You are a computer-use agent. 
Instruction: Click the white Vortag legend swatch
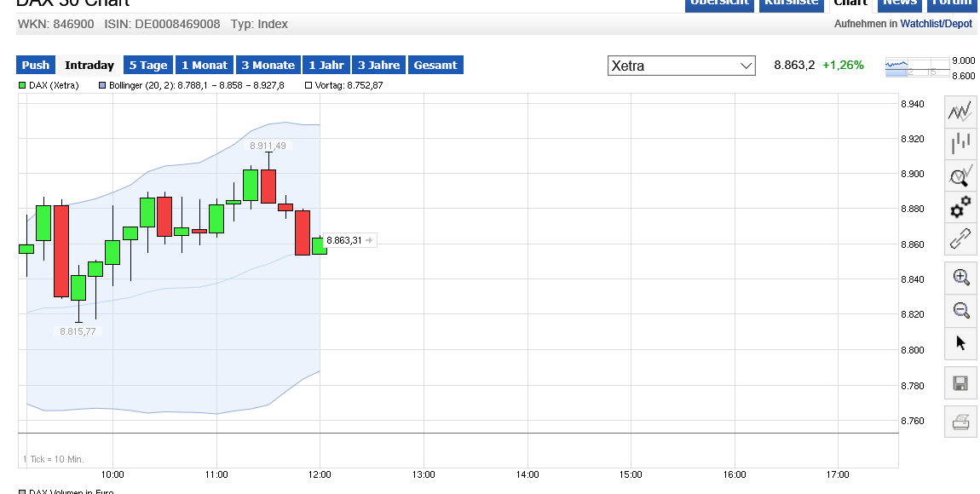pos(308,85)
